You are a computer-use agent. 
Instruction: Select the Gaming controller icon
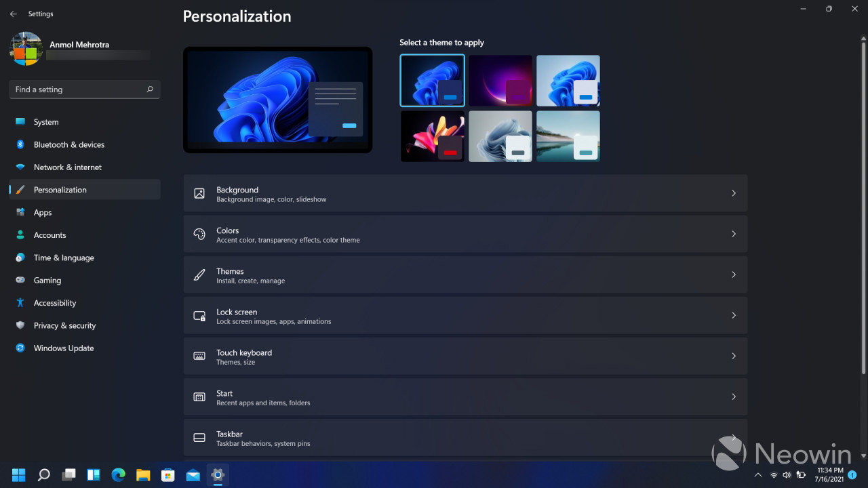click(20, 281)
